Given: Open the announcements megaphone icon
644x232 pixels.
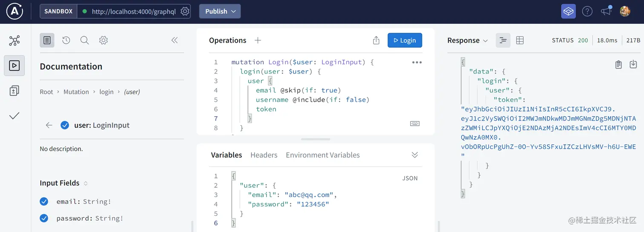Looking at the screenshot, I should (x=606, y=11).
